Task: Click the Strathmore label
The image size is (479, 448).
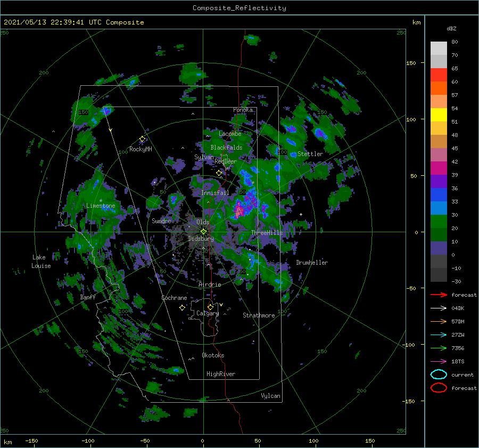Action: [259, 315]
